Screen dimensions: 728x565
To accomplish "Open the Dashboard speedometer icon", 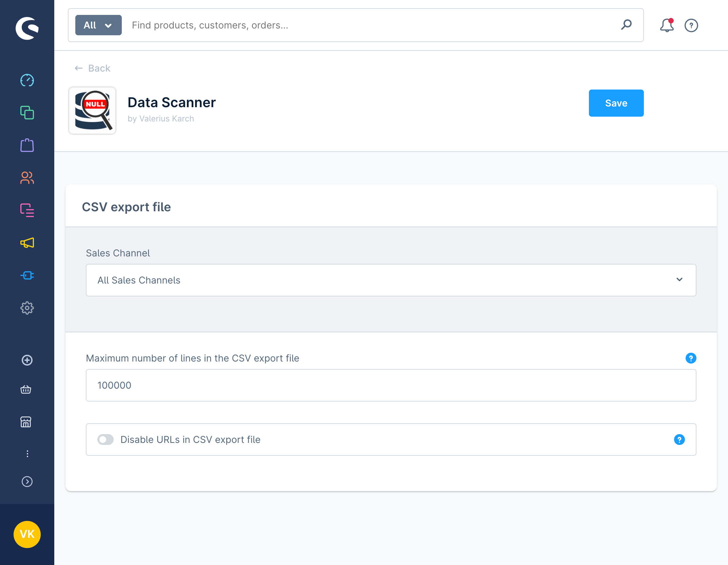I will (27, 80).
